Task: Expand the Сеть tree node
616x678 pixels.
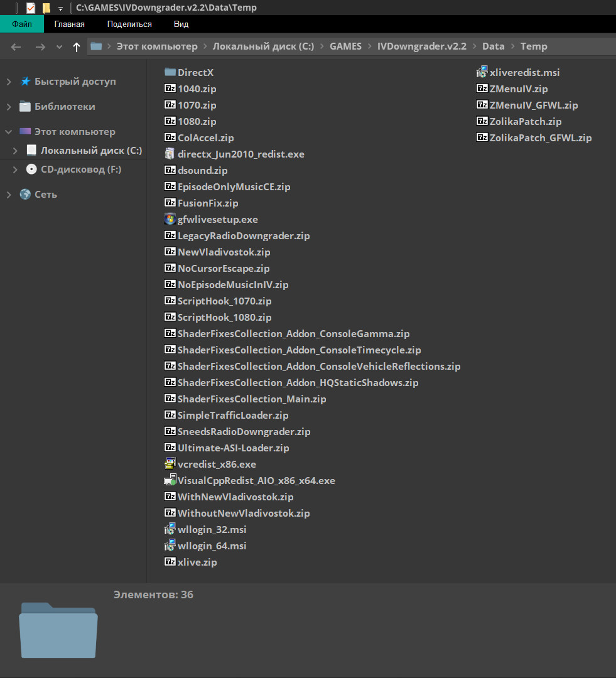Action: pyautogui.click(x=9, y=195)
